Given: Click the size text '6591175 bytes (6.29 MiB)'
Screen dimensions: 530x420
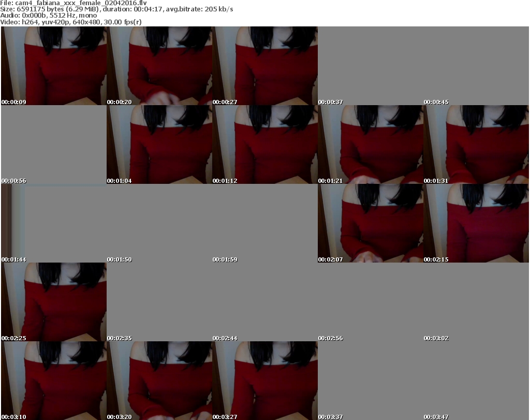Looking at the screenshot, I should [58, 9].
